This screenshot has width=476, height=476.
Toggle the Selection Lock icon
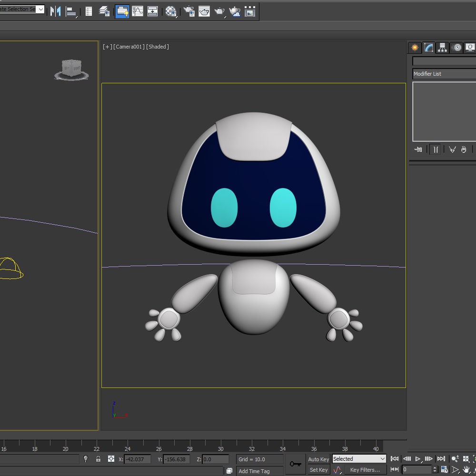point(98,459)
